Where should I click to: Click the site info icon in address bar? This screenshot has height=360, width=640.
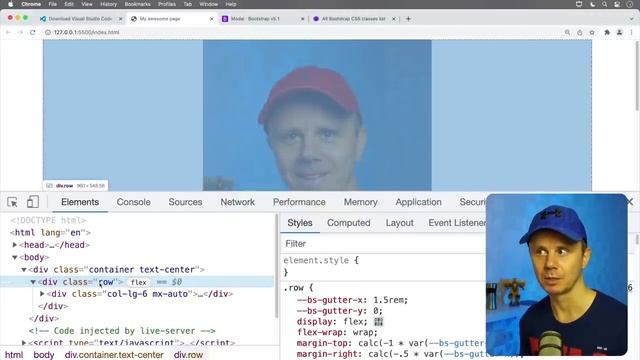[x=48, y=32]
